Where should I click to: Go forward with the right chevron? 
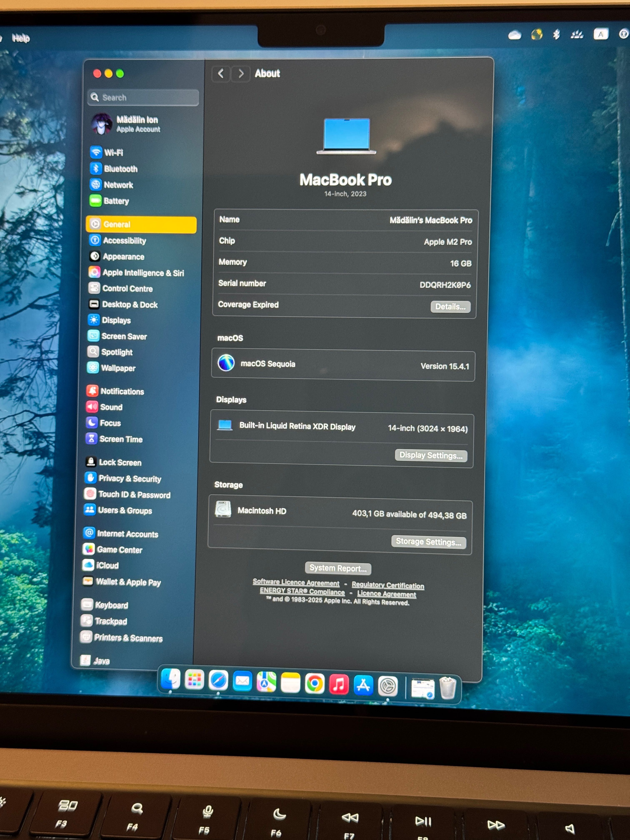[241, 73]
